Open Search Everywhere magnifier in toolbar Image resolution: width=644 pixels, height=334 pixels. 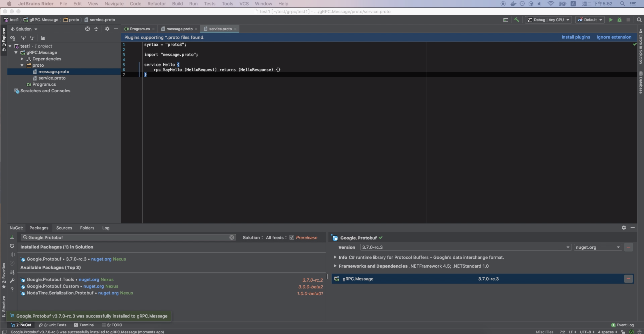[639, 20]
